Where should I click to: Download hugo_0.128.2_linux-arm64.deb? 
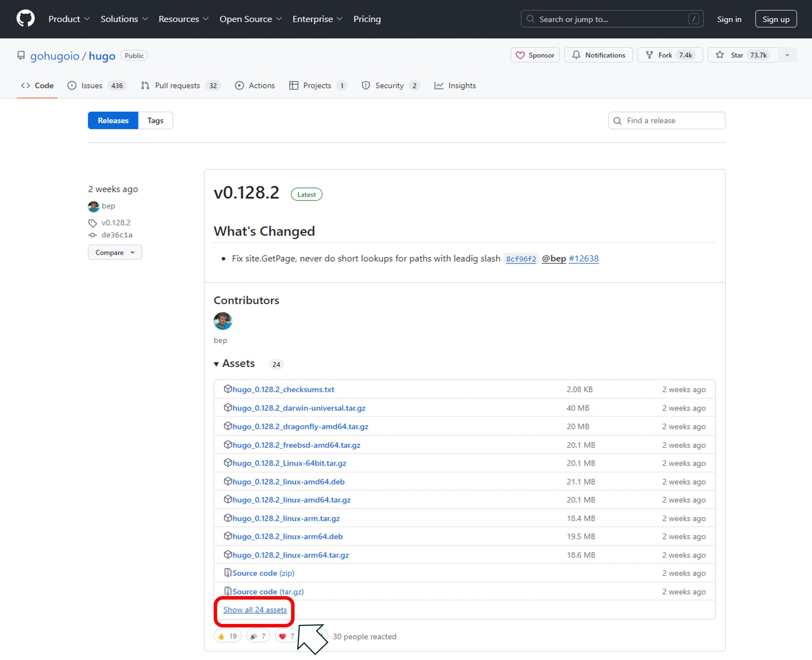pyautogui.click(x=287, y=537)
